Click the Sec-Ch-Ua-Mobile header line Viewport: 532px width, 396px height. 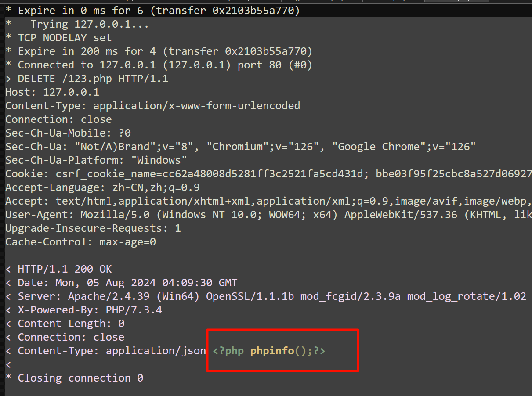pyautogui.click(x=68, y=133)
